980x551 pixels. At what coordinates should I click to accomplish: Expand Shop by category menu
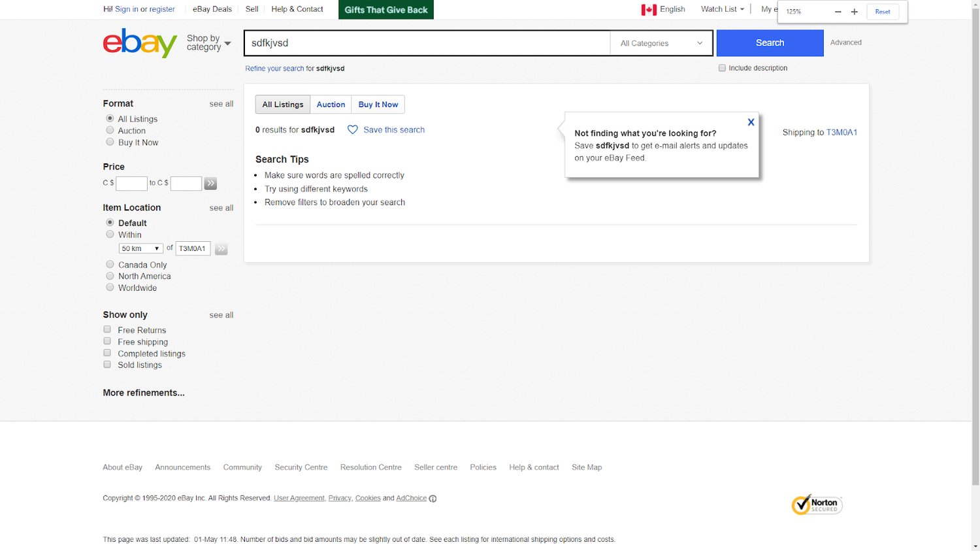(208, 43)
